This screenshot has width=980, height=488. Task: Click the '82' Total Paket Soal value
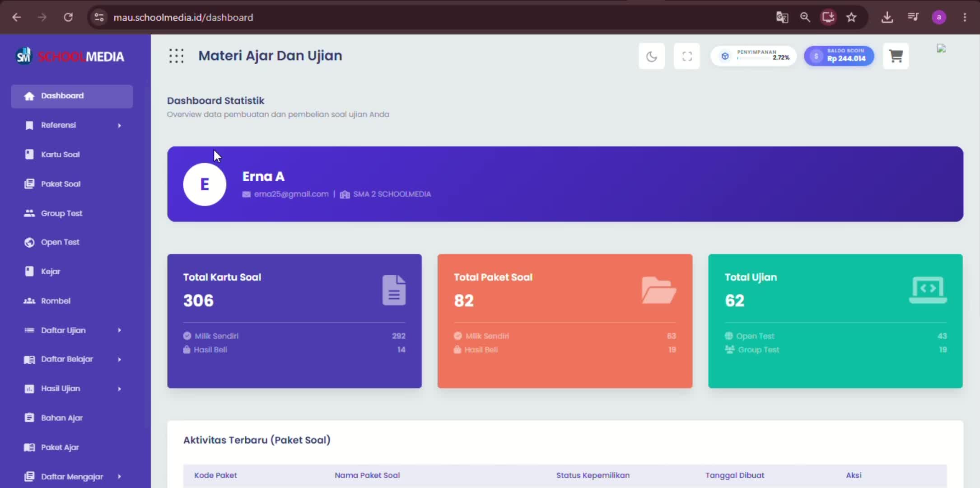click(464, 301)
